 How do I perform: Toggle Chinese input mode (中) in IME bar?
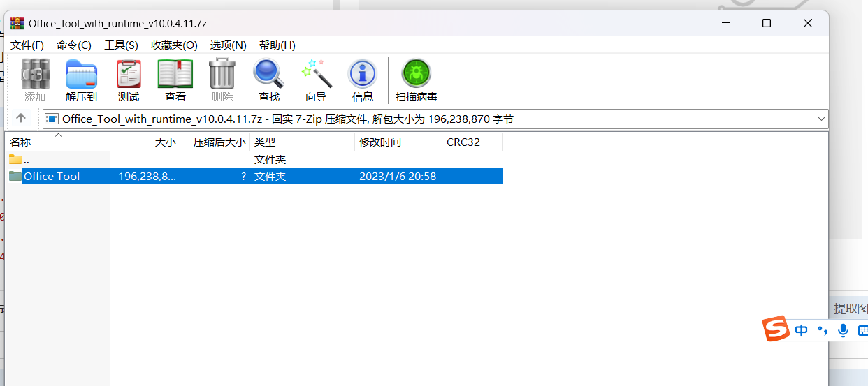801,330
